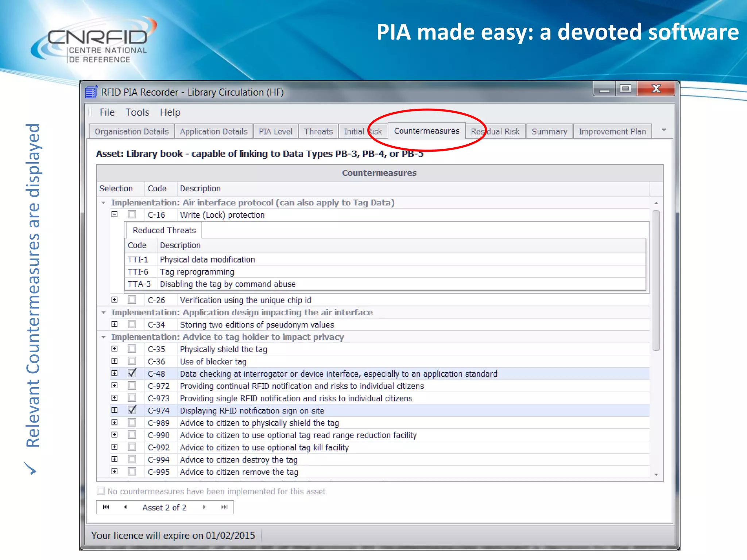Check C-36 Use of blocker tag

point(132,361)
